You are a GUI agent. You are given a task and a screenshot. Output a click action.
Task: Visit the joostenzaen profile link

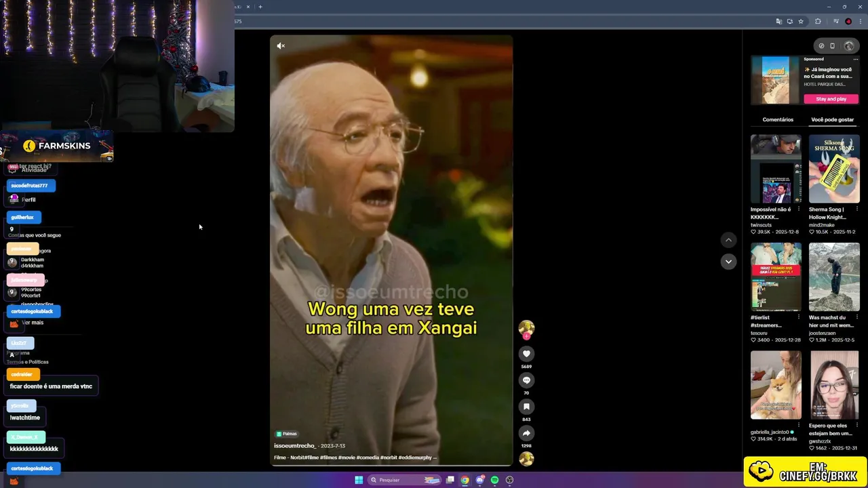coord(823,333)
